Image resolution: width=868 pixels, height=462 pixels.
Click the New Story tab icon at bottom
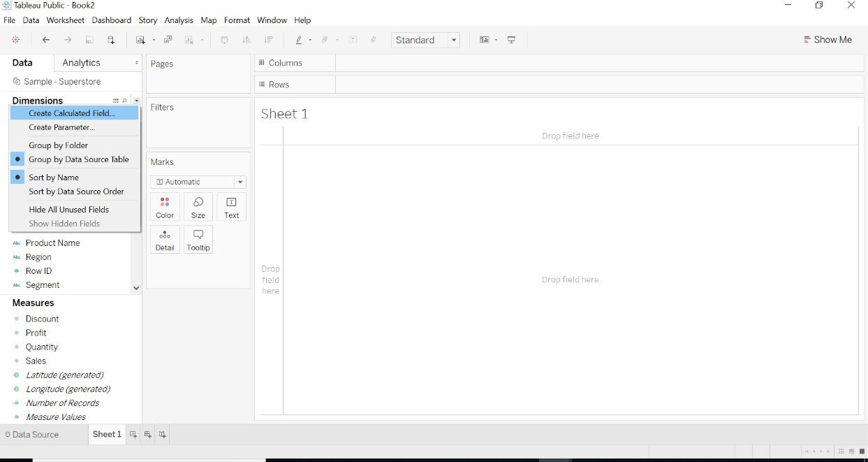pos(163,434)
